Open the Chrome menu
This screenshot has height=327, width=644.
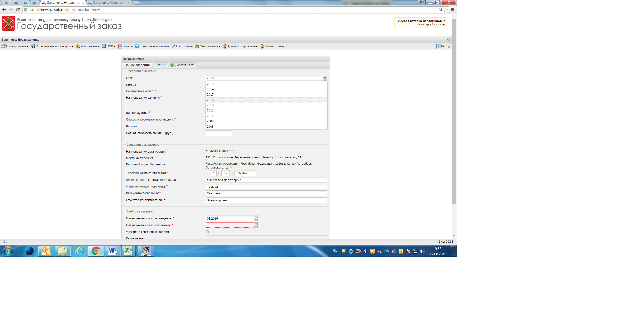453,10
